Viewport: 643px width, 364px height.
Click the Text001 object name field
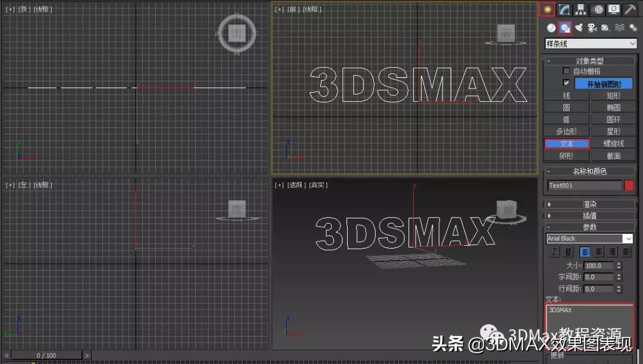click(x=585, y=186)
